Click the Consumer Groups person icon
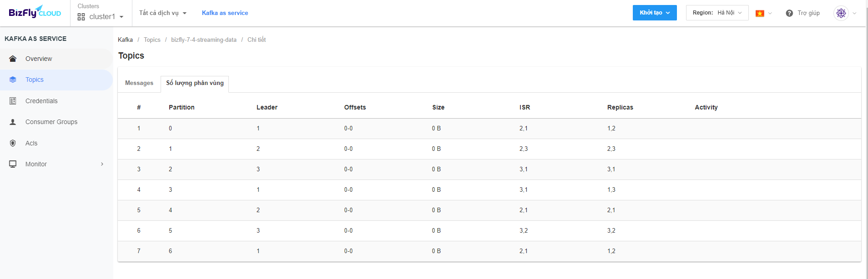Screen dimensions: 868x279 coord(13,122)
